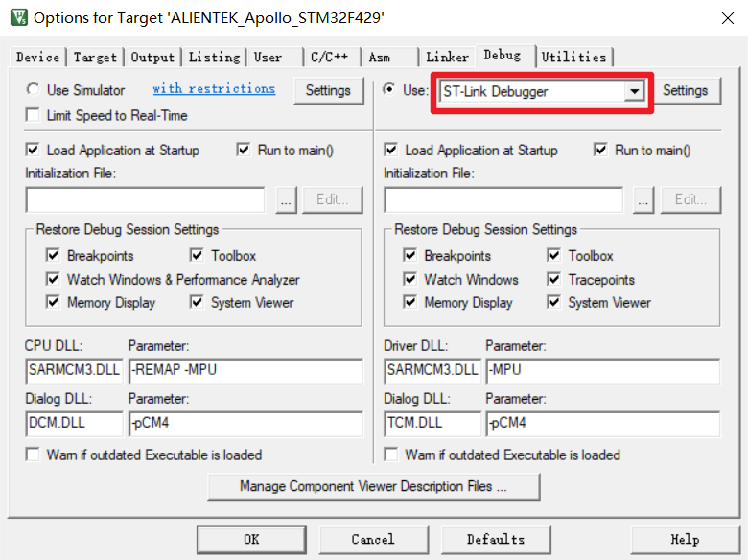Switch to the Target tab
This screenshot has width=748, height=560.
(x=95, y=58)
